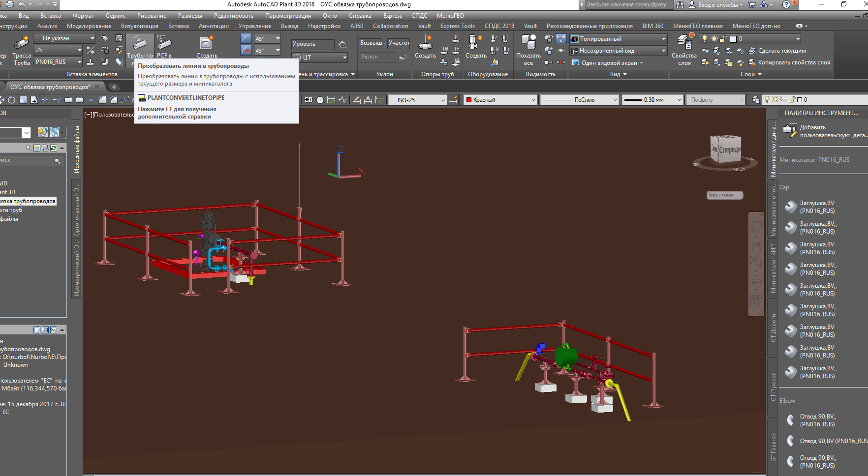Toggle the second 45° compass snap button

[x=246, y=50]
